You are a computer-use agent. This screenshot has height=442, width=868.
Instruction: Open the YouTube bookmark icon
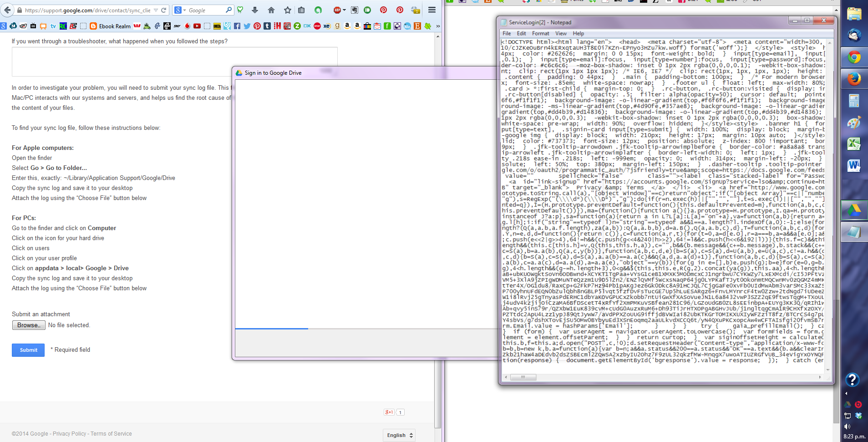(197, 26)
